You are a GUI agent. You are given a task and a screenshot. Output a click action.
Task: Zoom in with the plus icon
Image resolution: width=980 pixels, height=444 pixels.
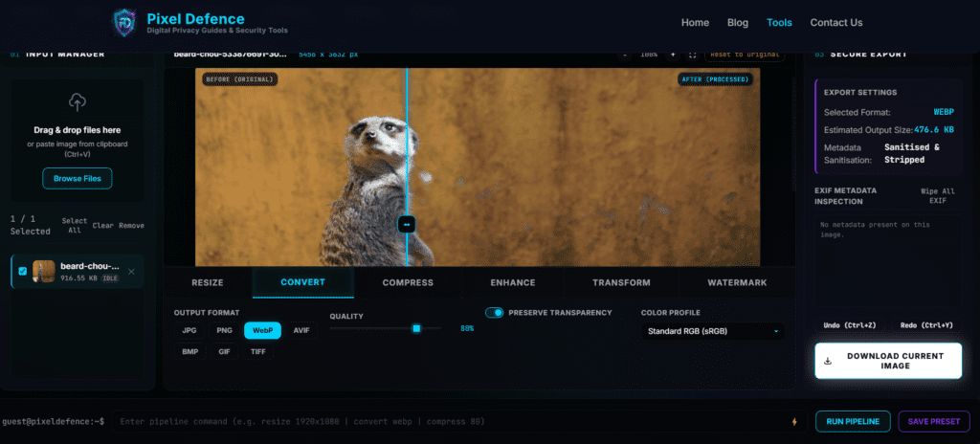(x=673, y=55)
